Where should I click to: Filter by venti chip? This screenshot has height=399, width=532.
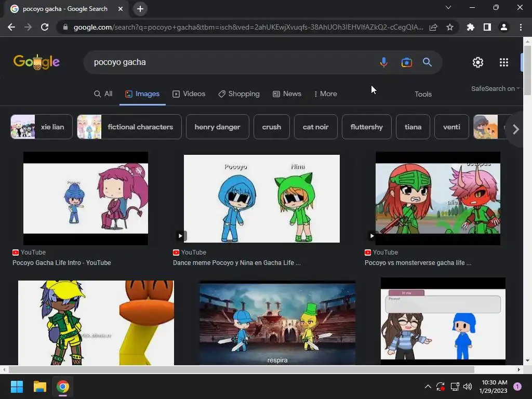point(451,127)
